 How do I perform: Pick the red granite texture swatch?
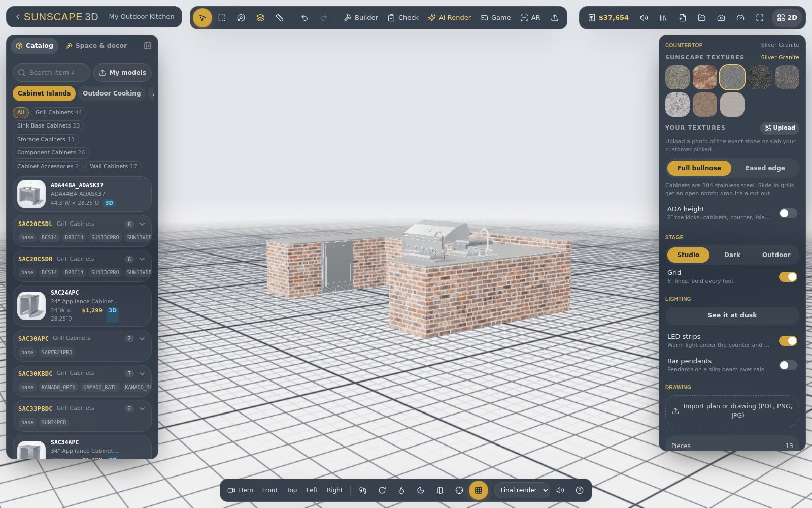(x=705, y=77)
